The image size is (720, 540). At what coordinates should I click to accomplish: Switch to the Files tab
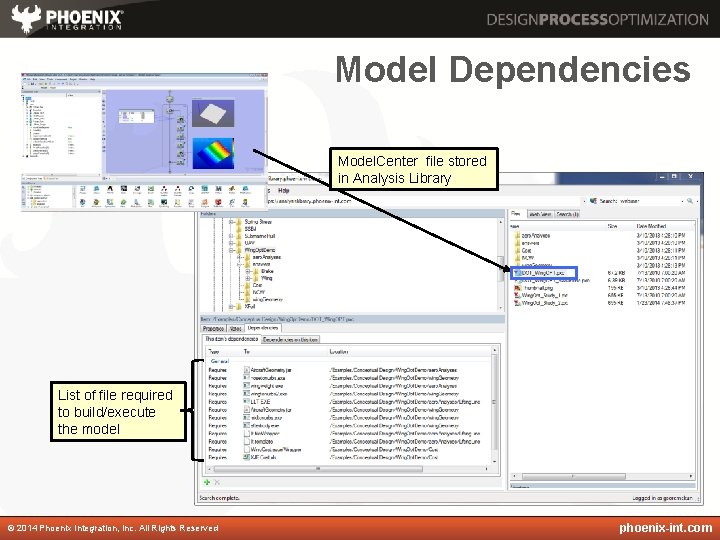(516, 214)
